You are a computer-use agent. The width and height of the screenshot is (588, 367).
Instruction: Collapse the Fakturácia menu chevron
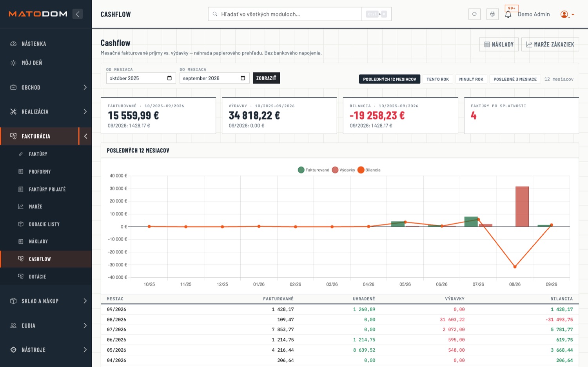[x=85, y=136]
